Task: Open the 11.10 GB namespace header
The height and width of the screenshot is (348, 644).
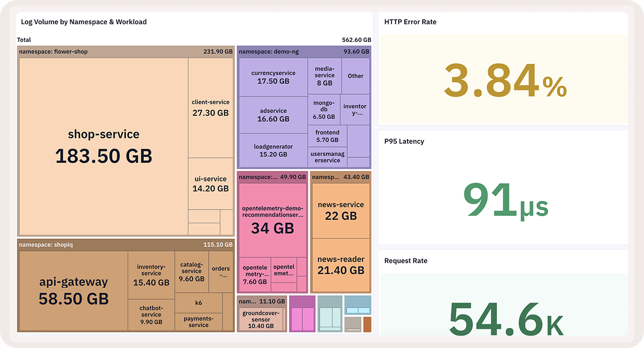Action: [262, 301]
